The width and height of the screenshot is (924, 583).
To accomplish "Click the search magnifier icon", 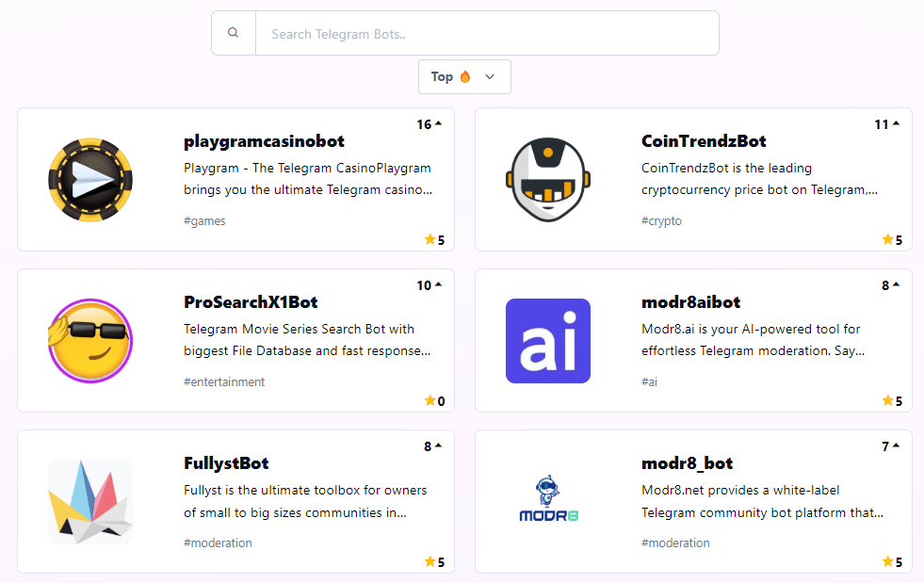I will (x=234, y=33).
